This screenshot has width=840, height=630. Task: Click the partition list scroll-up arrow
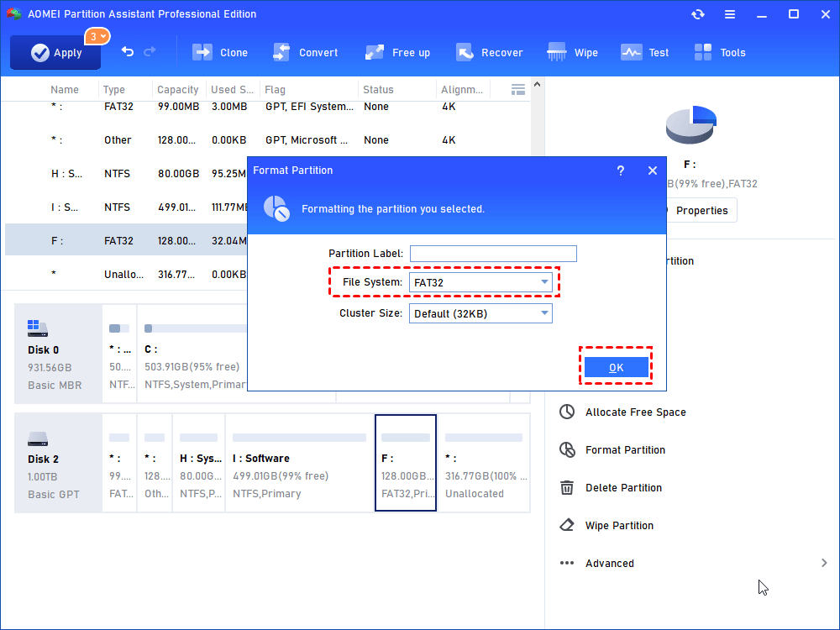[537, 84]
